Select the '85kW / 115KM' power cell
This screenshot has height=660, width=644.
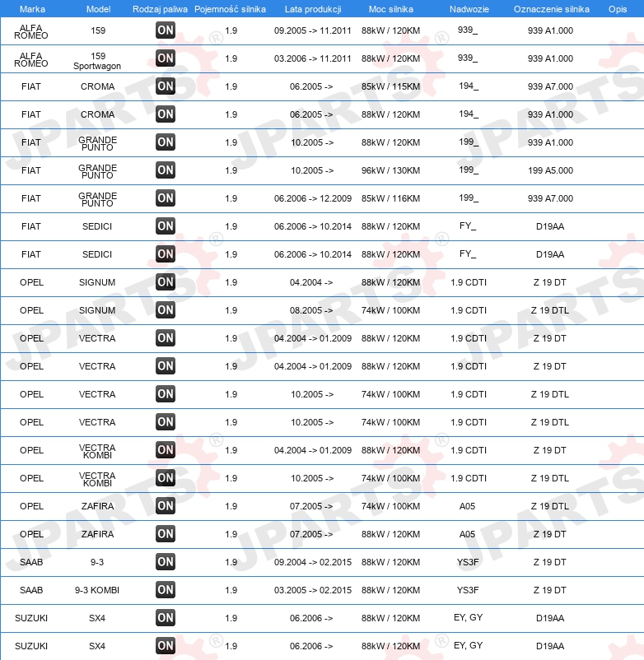pos(390,86)
